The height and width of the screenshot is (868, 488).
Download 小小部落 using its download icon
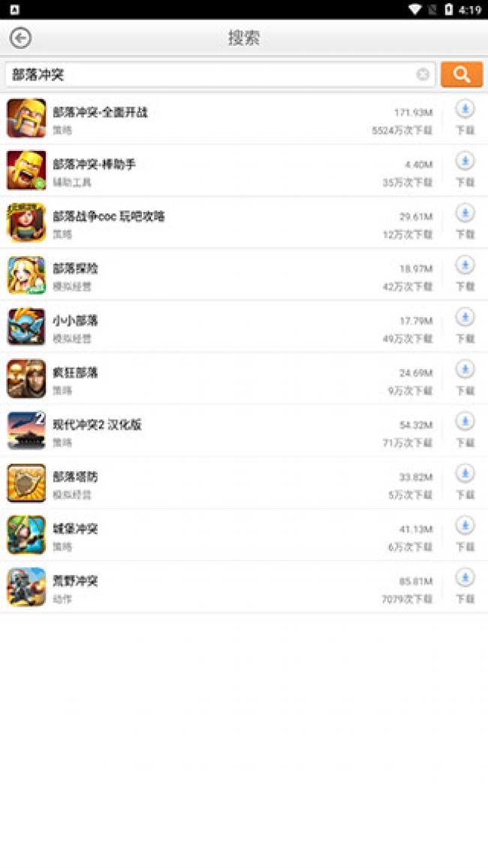pos(465,317)
